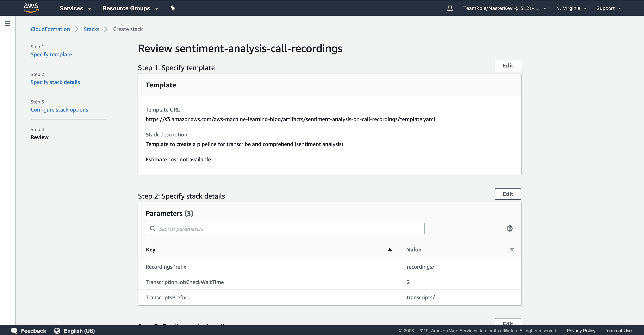This screenshot has width=644, height=335.
Task: Open the notifications bell
Action: pos(450,8)
